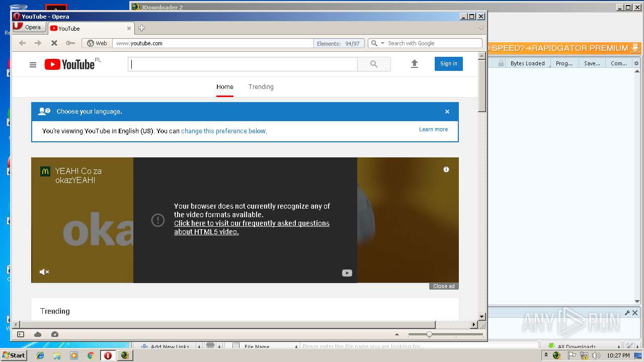
Task: Focus the Search with Google field
Action: click(x=434, y=43)
